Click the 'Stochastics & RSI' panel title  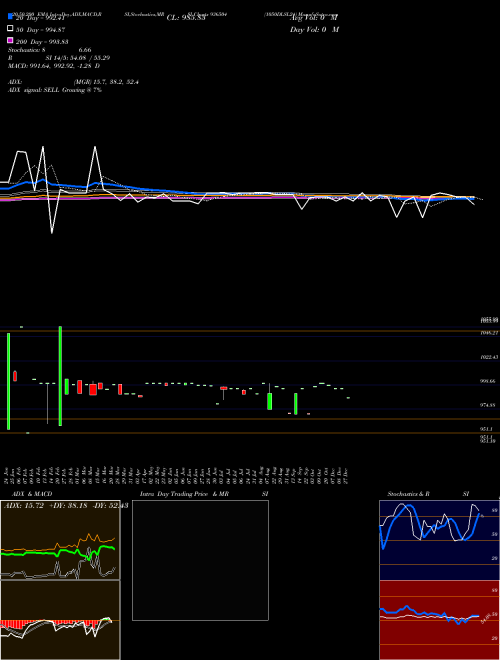[428, 494]
